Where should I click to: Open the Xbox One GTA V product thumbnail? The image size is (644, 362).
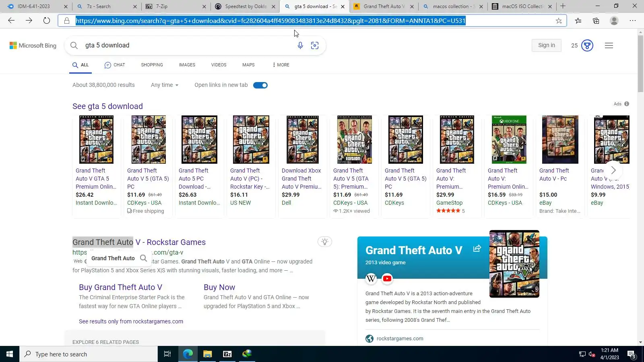pyautogui.click(x=509, y=140)
